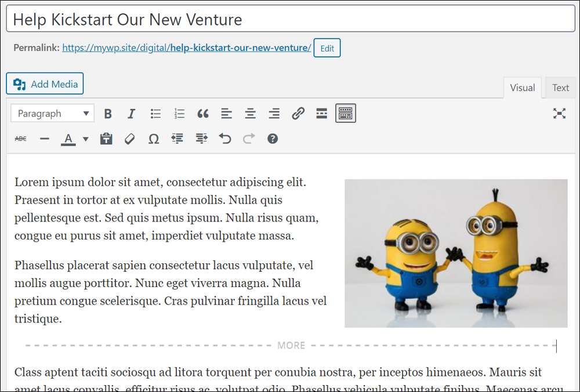Click the paste as text icon
The height and width of the screenshot is (392, 580).
pos(106,139)
